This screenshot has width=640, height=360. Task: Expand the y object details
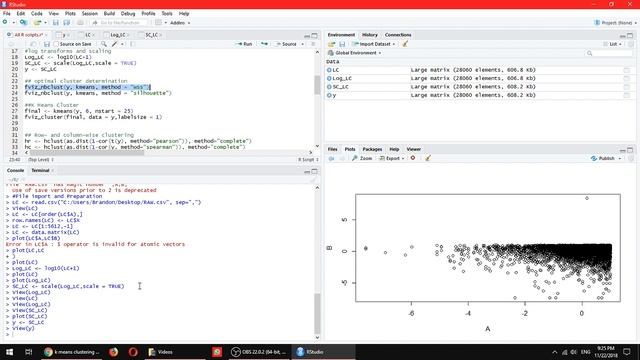(329, 95)
